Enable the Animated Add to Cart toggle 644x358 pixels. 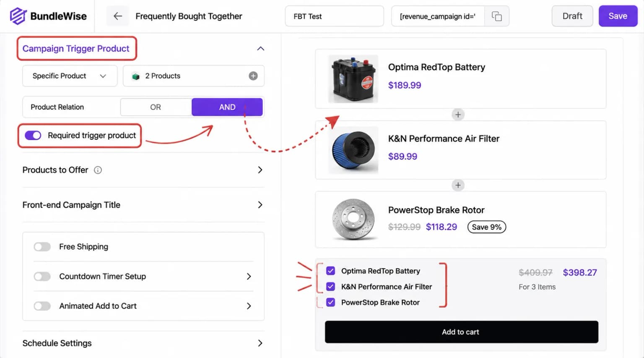[x=42, y=306]
